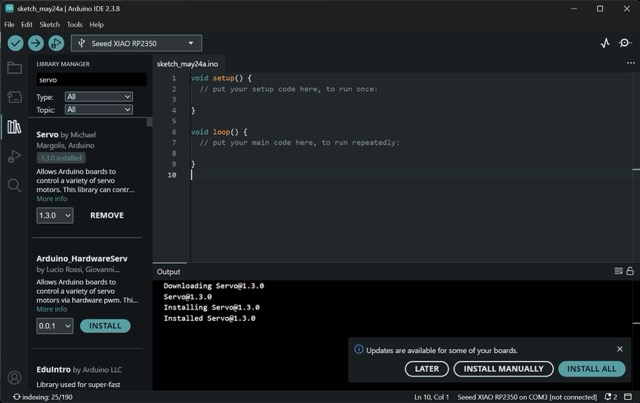Image resolution: width=640 pixels, height=403 pixels.
Task: Click the 'void setup() {' code line
Action: click(x=221, y=78)
